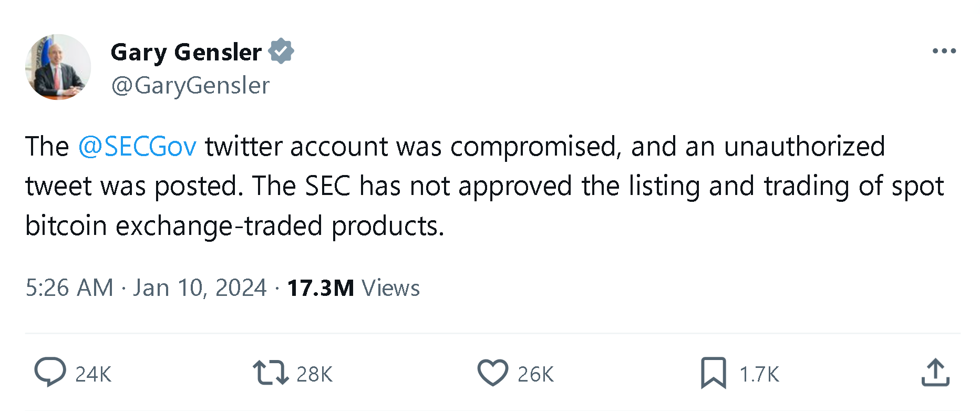Click the repost arrows icon
The width and height of the screenshot is (980, 411).
coord(270,373)
